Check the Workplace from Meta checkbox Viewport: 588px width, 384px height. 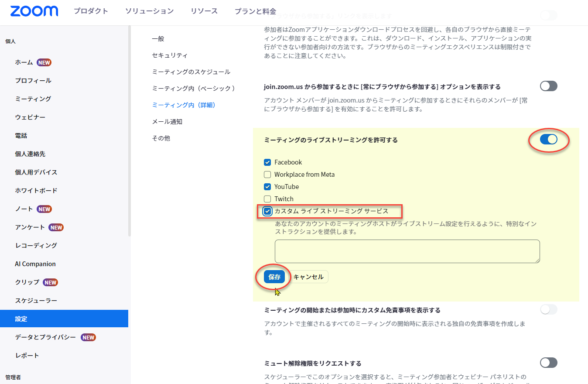click(267, 175)
